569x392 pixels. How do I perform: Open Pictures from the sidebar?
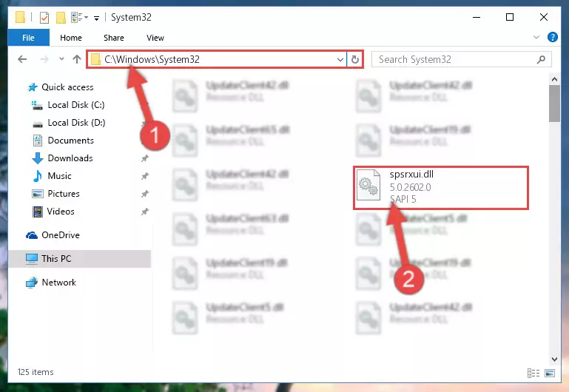(x=55, y=194)
